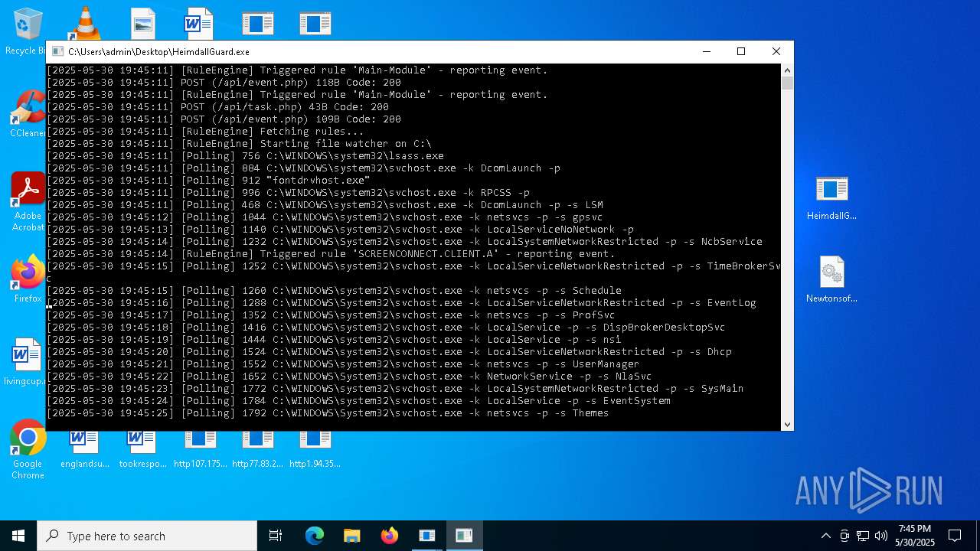The width and height of the screenshot is (980, 551).
Task: Close the HeimdallGuard console window
Action: [x=776, y=51]
